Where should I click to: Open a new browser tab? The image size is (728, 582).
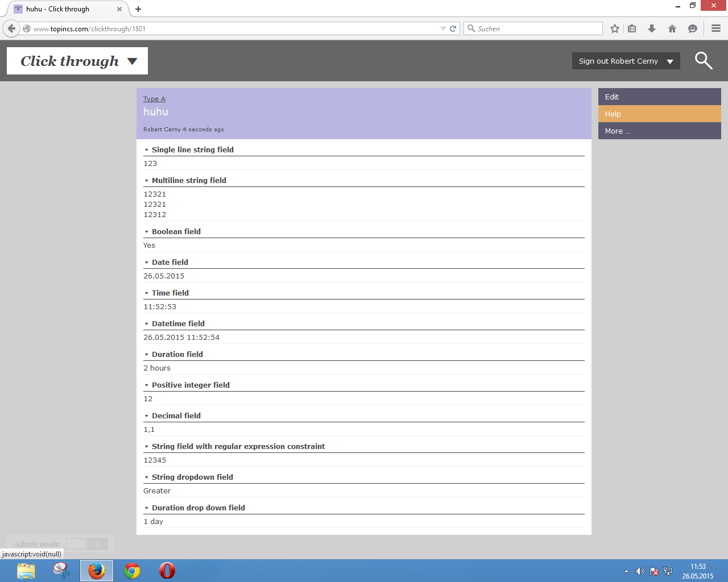point(138,9)
